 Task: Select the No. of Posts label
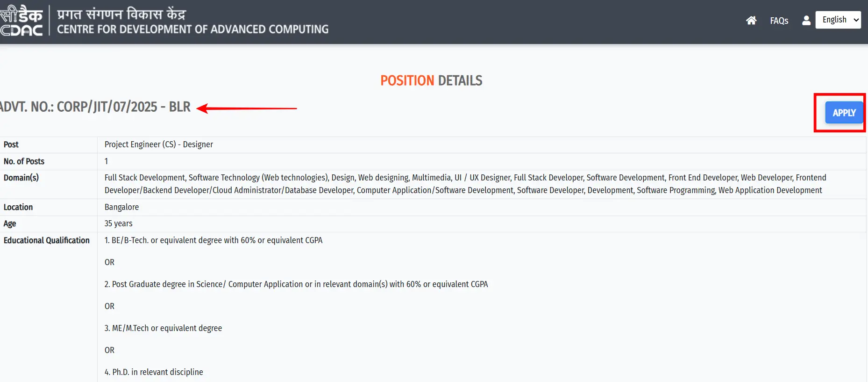[x=24, y=161]
